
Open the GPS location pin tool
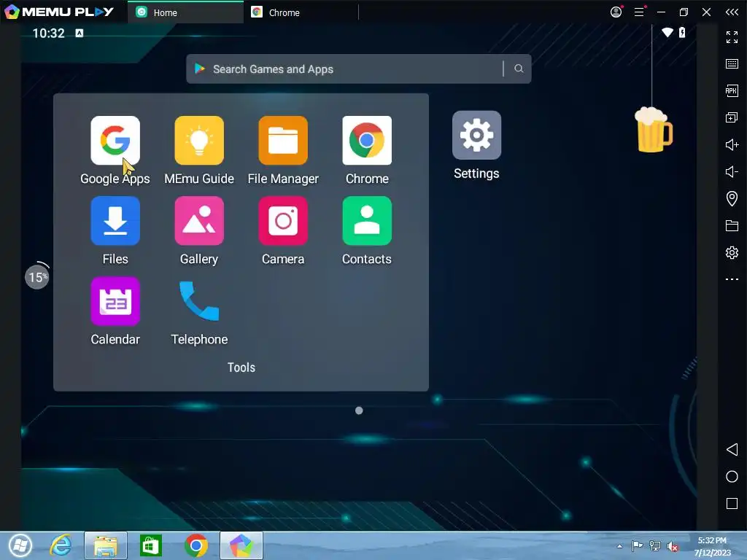pyautogui.click(x=732, y=198)
